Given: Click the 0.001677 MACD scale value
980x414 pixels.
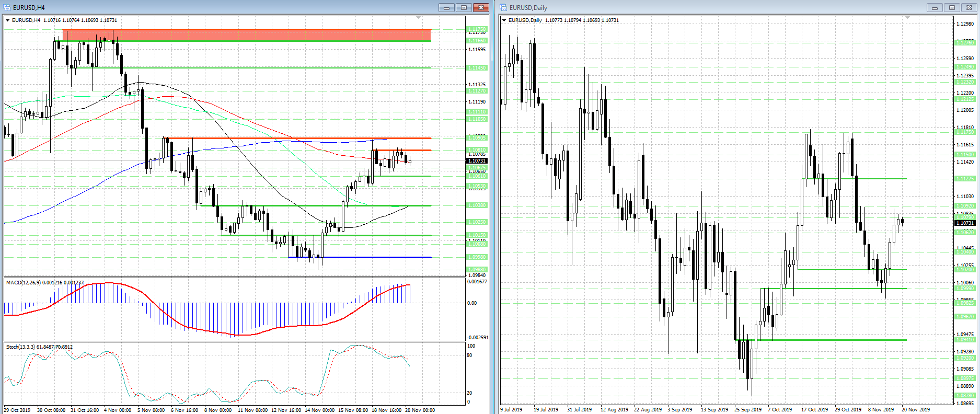Looking at the screenshot, I should tap(477, 282).
